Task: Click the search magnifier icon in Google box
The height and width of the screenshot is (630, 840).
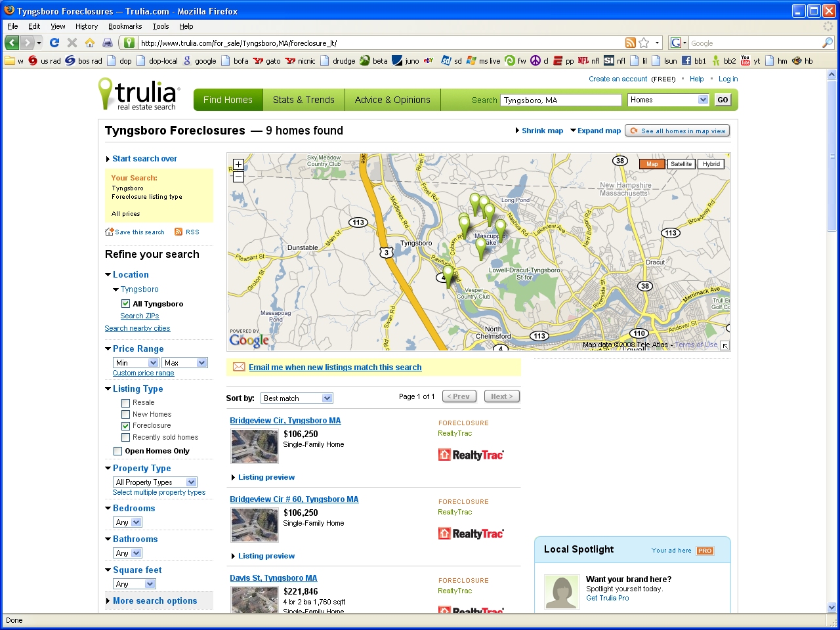Action: [828, 43]
